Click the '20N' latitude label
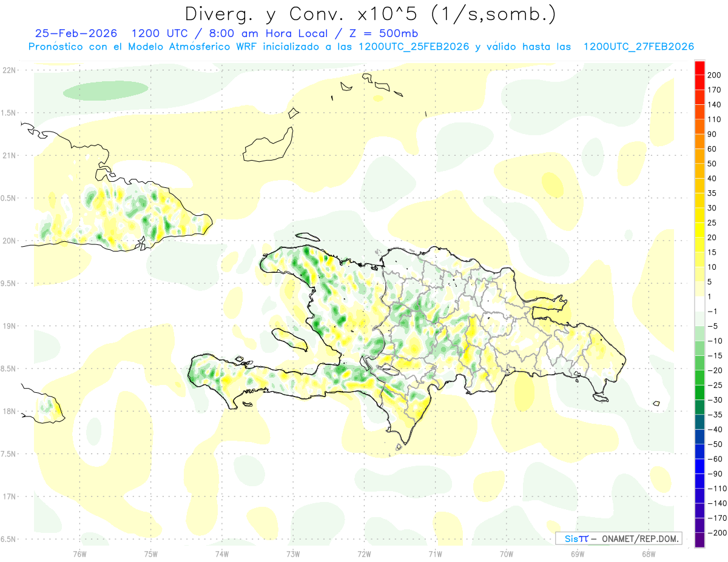The height and width of the screenshot is (562, 728). pos(10,241)
